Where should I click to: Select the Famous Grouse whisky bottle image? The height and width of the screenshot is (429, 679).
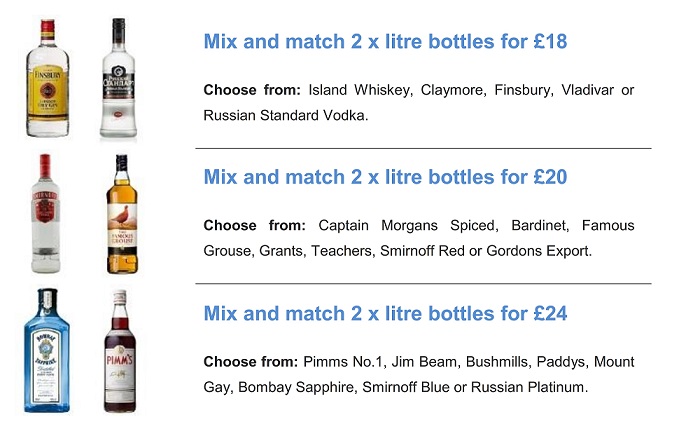pyautogui.click(x=122, y=214)
